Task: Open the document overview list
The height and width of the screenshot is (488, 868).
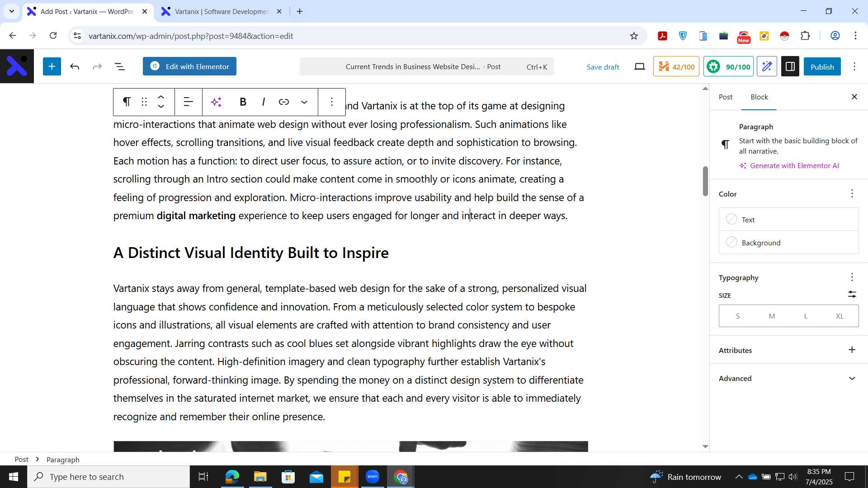Action: tap(120, 67)
